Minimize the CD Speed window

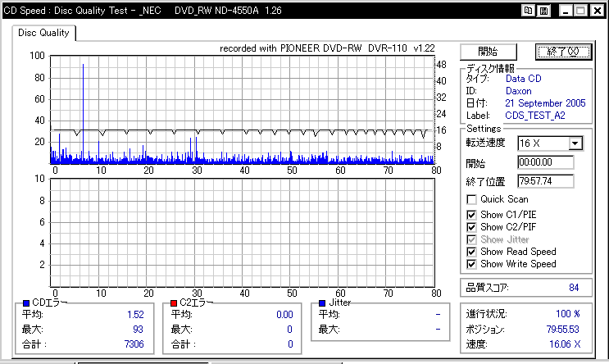tap(565, 11)
